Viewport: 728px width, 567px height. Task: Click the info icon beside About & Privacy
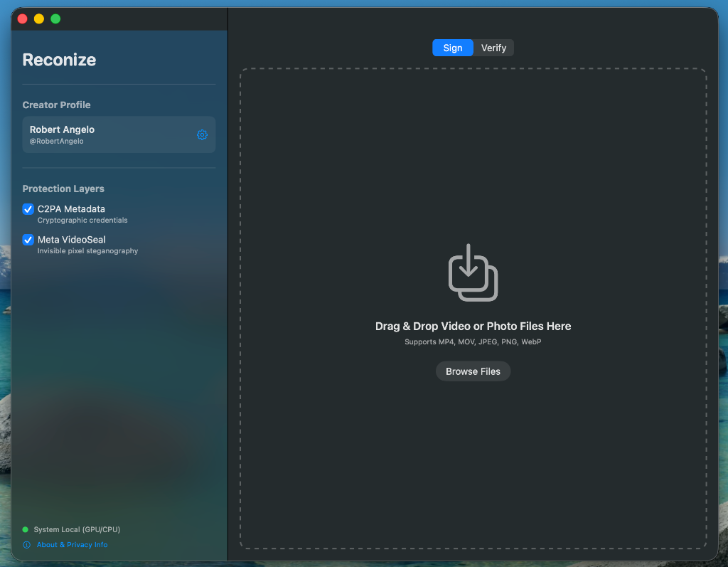tap(27, 545)
